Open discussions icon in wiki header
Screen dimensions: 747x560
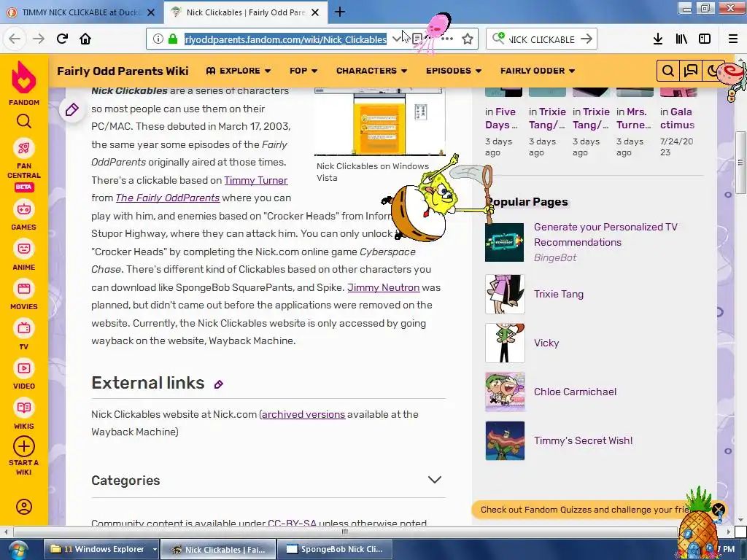pos(690,71)
